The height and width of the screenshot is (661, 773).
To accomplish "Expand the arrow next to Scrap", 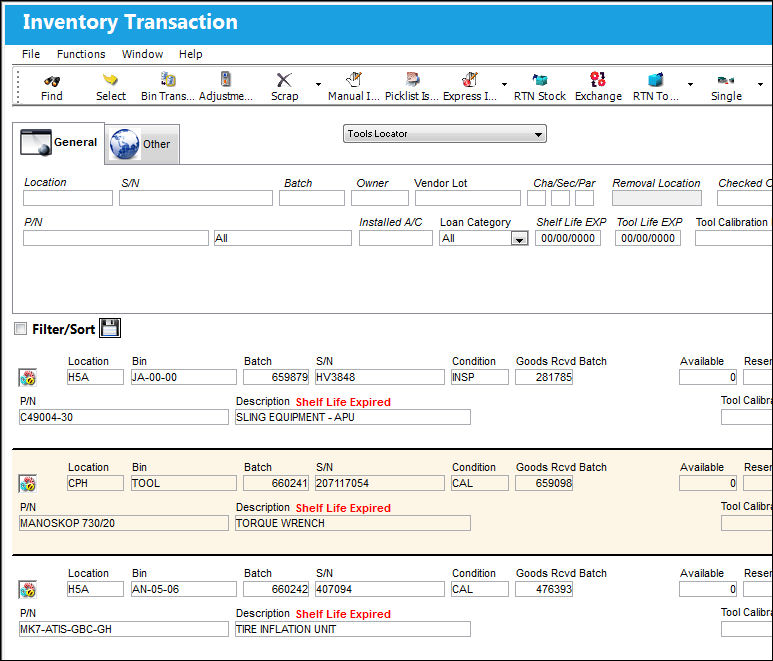I will tap(318, 84).
